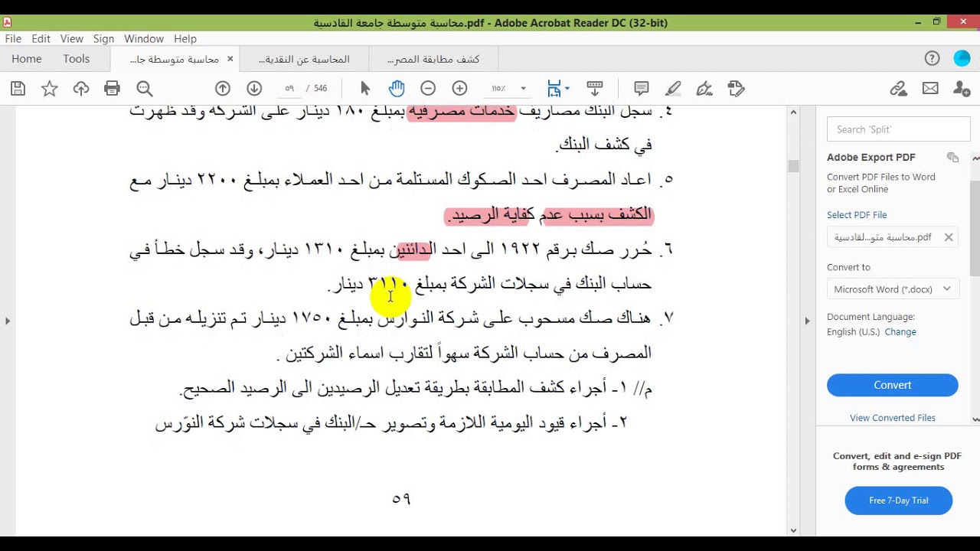Viewport: 980px width, 551px height.
Task: Click the highlighted text خدمات مصرفية
Action: pyautogui.click(x=462, y=111)
